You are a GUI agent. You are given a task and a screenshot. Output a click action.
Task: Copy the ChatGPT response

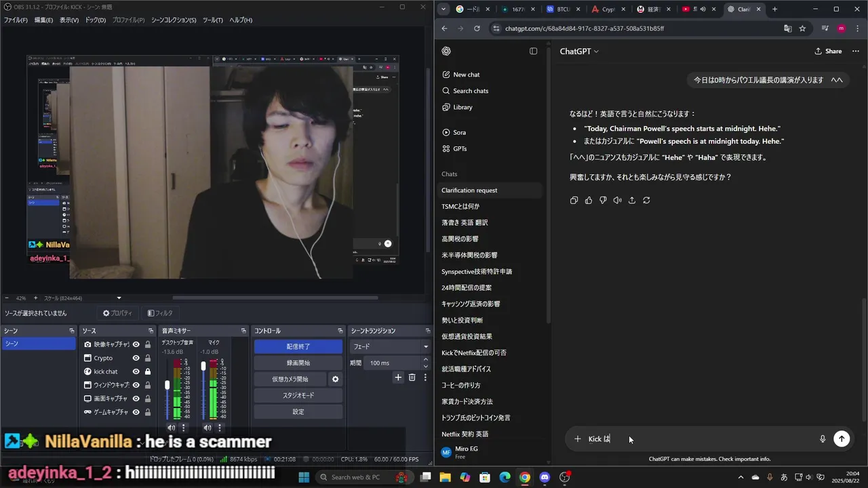(574, 201)
